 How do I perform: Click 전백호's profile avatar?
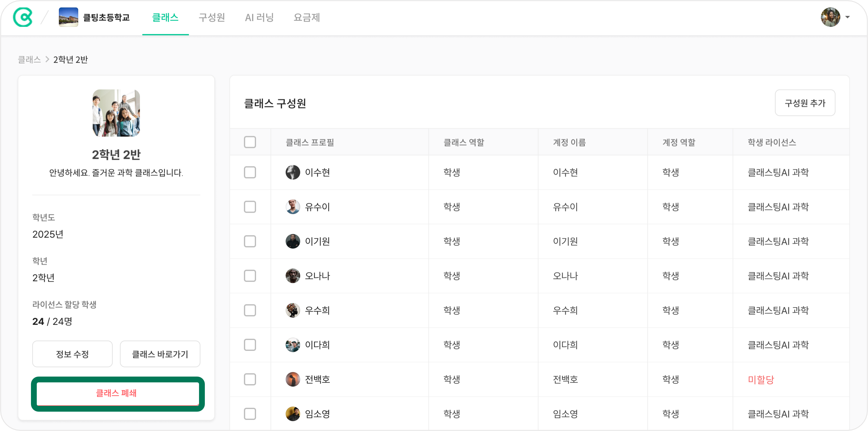[x=293, y=379]
